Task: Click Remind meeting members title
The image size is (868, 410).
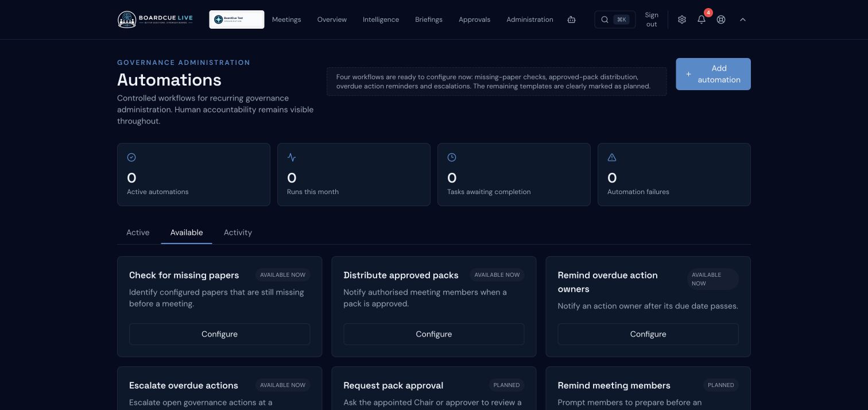Action: point(614,385)
